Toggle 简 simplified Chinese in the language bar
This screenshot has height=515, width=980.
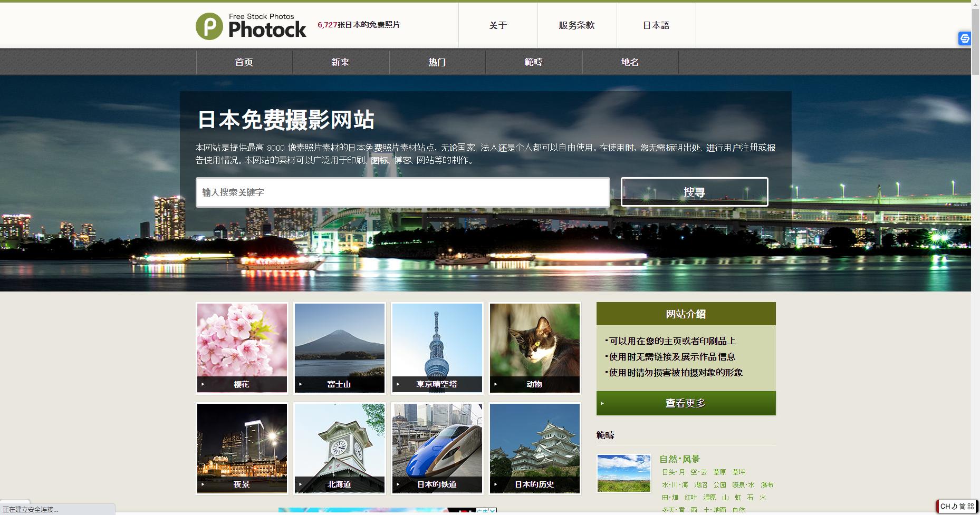[x=964, y=506]
